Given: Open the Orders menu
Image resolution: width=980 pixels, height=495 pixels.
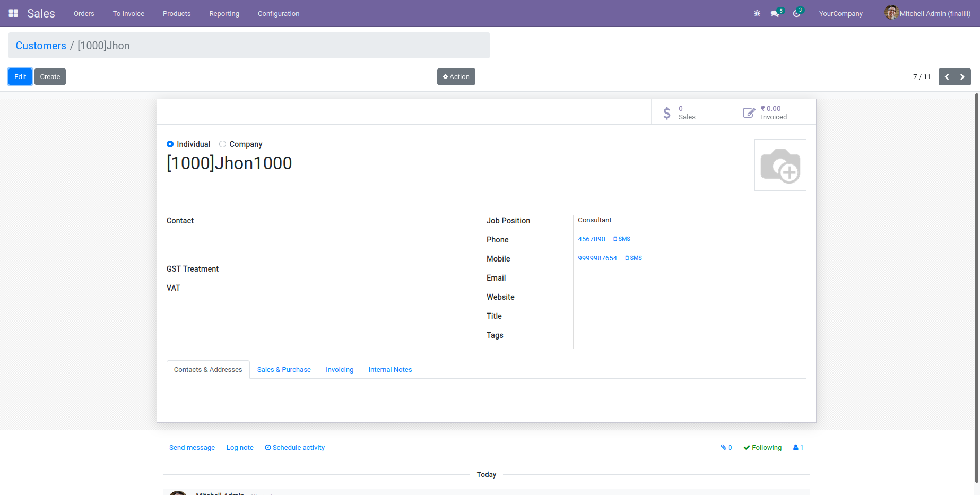Looking at the screenshot, I should (x=84, y=14).
